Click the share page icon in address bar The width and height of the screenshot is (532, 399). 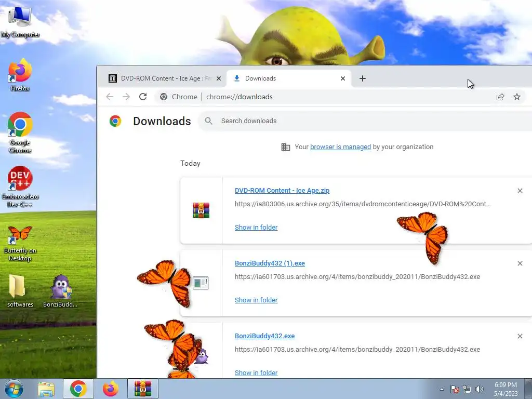(x=500, y=97)
